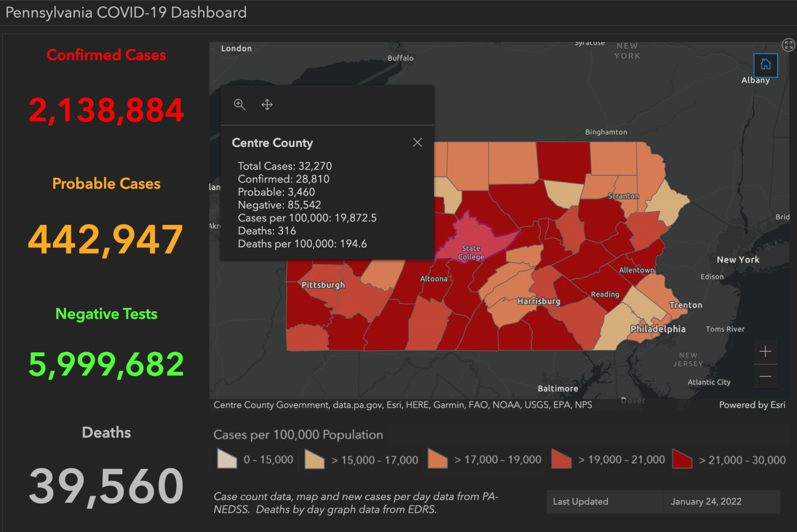Viewport: 797px width, 532px height.
Task: Click the Albany label on the map
Action: [755, 80]
